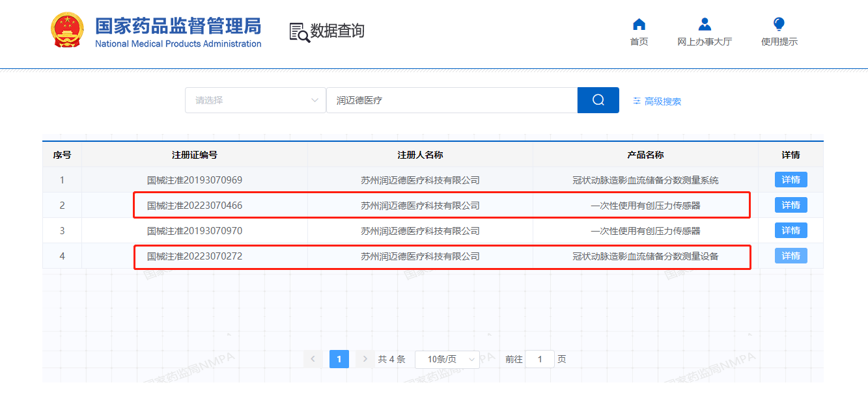Image resolution: width=868 pixels, height=402 pixels.
Task: Click the 高级搜索 filter icon
Action: pos(637,101)
